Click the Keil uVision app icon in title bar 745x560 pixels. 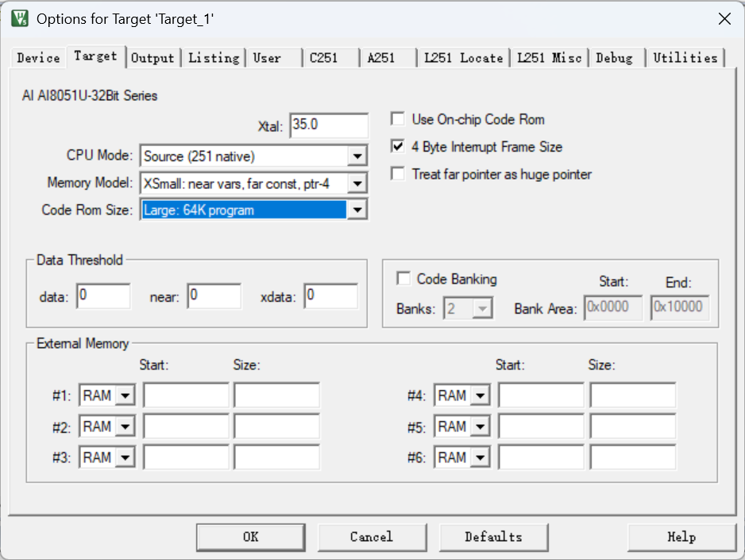(x=20, y=19)
